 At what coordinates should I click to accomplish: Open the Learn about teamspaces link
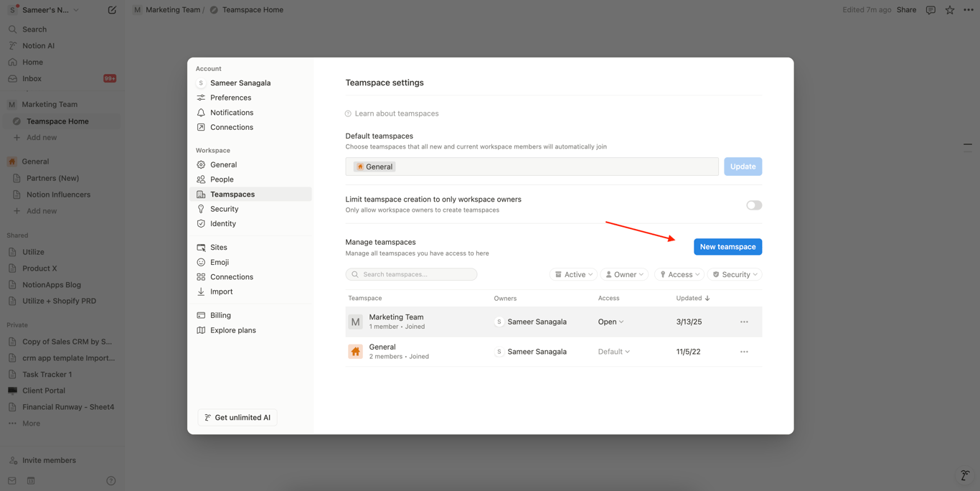pyautogui.click(x=396, y=113)
